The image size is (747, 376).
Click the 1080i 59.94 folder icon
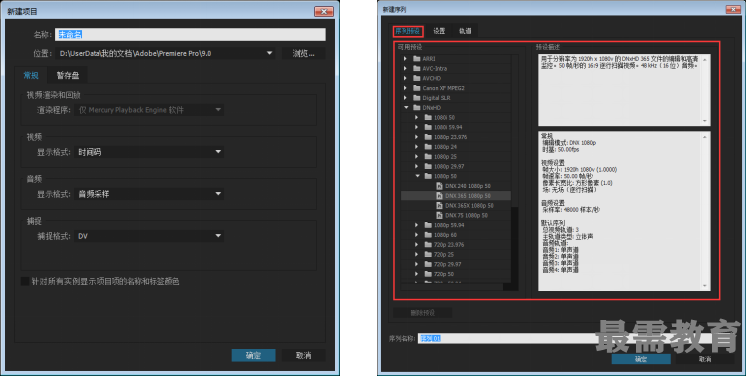428,127
